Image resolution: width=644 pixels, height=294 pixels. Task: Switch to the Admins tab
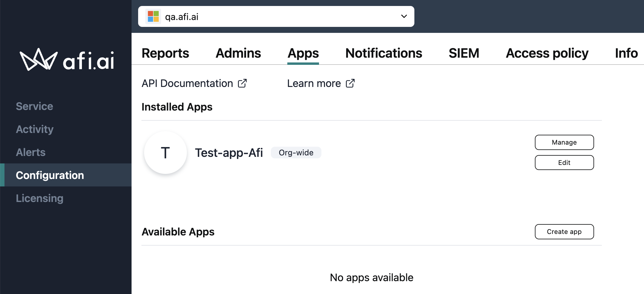(238, 53)
